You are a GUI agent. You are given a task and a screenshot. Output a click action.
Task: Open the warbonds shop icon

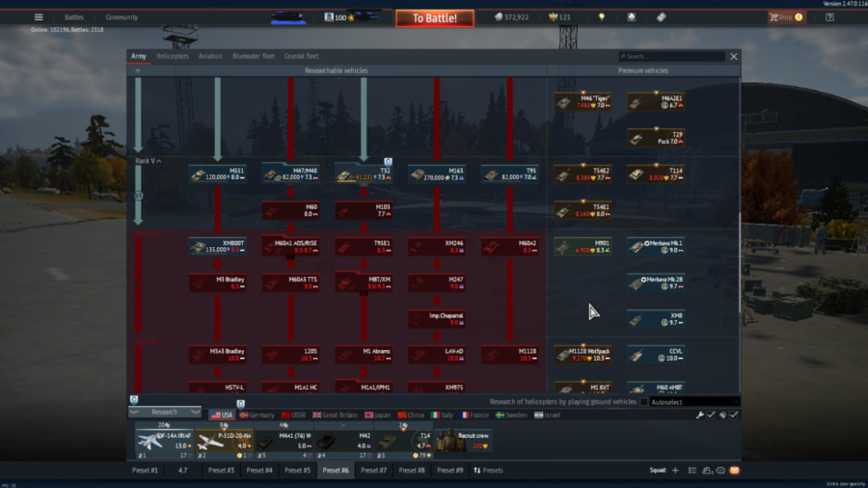click(632, 17)
